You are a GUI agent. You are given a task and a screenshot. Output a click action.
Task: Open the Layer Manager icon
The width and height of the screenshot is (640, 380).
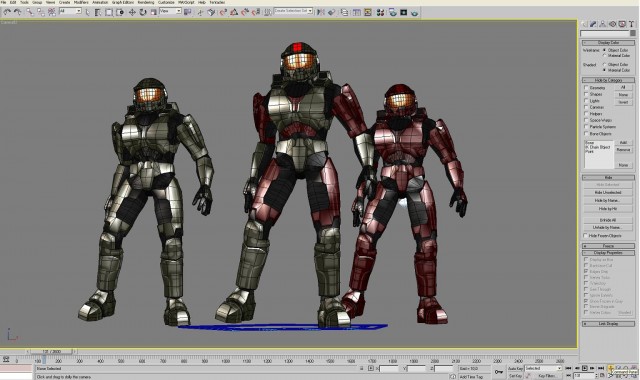coord(345,12)
